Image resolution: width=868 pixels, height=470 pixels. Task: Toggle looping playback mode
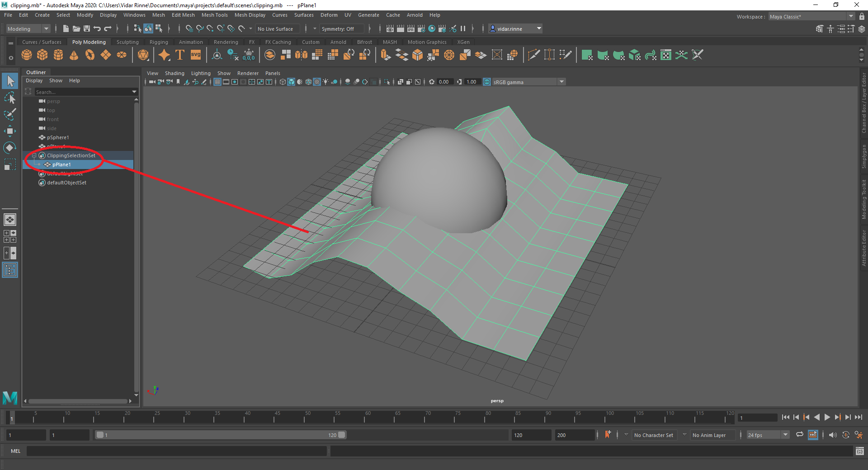(x=799, y=435)
